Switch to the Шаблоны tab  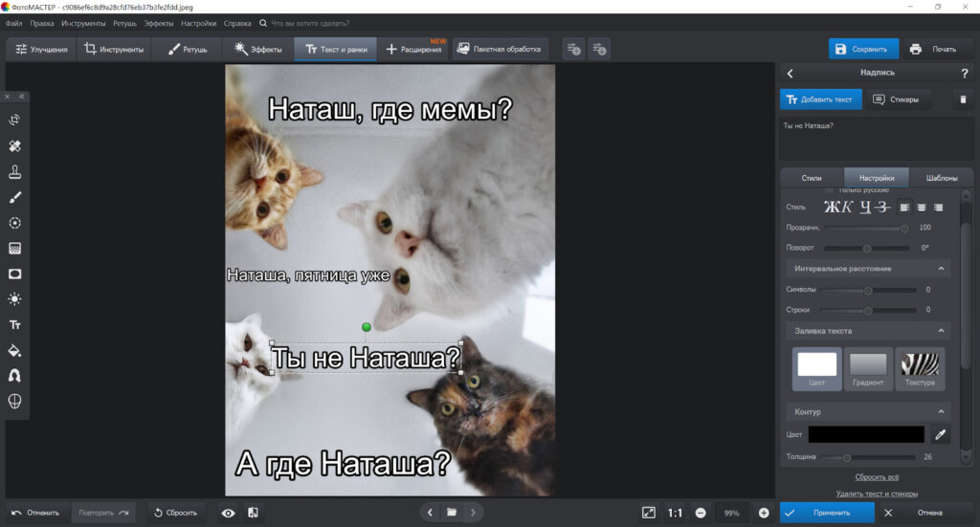click(x=942, y=178)
